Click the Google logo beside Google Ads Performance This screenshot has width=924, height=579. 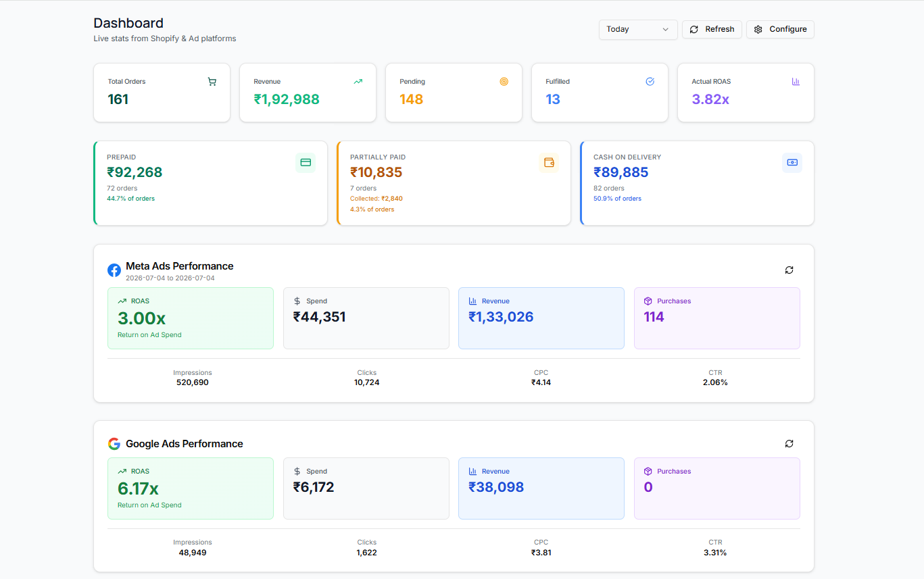[114, 444]
